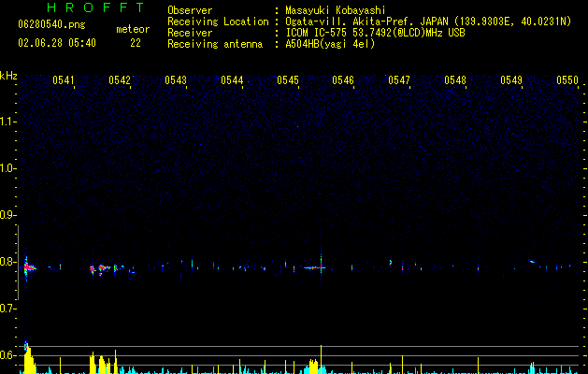Click the Ogata-vill. Akita-Pref. JAPAN receiving location text

tap(428, 22)
